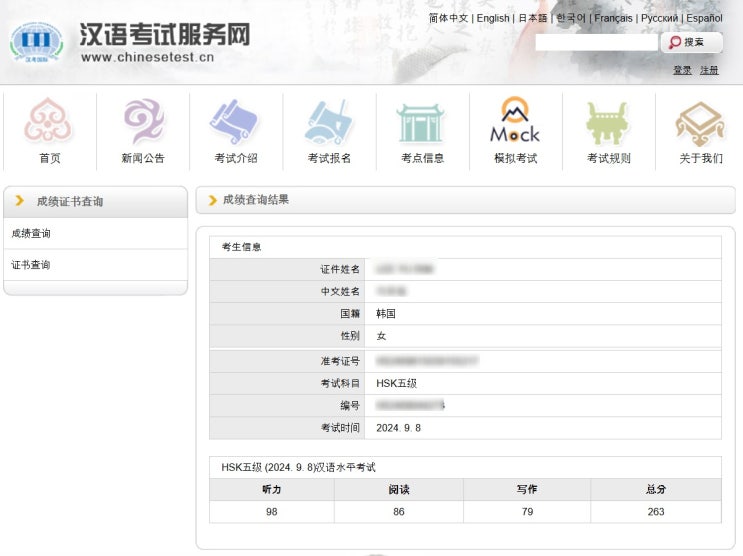Click the 国籍 field label

350,313
